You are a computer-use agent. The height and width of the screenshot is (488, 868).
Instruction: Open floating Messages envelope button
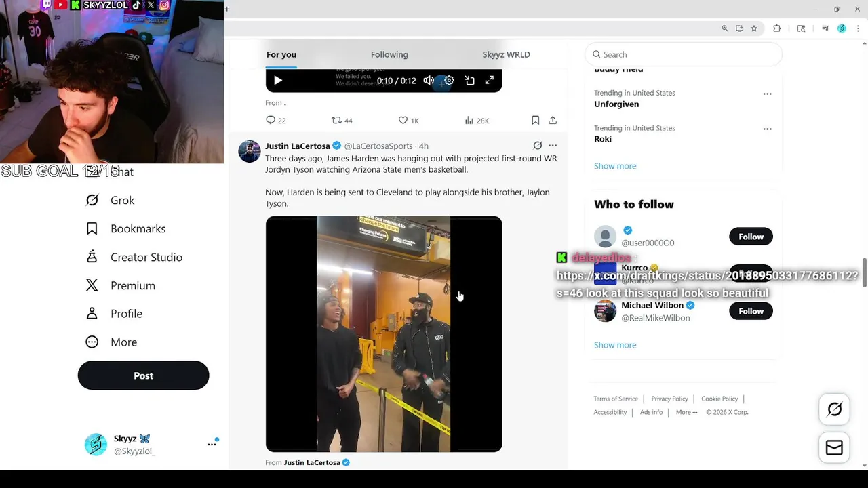click(834, 448)
